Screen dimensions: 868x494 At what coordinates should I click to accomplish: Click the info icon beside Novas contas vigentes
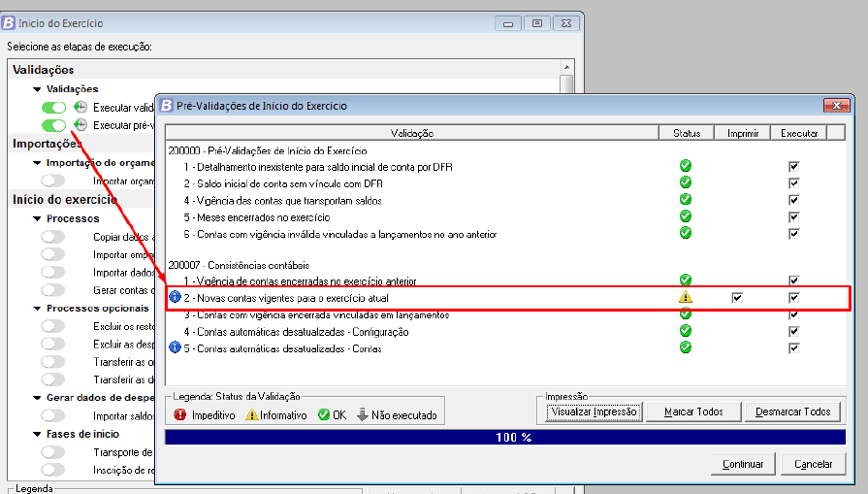(x=175, y=297)
